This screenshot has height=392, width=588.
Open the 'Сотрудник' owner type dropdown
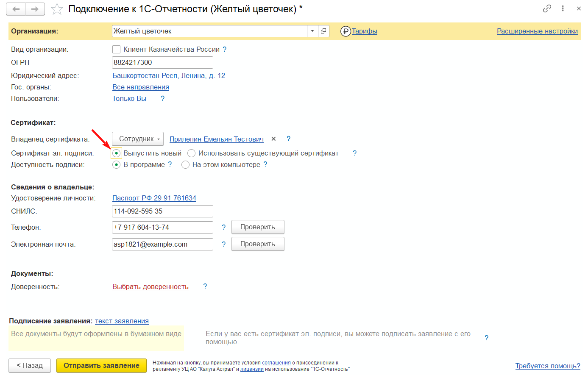click(138, 139)
